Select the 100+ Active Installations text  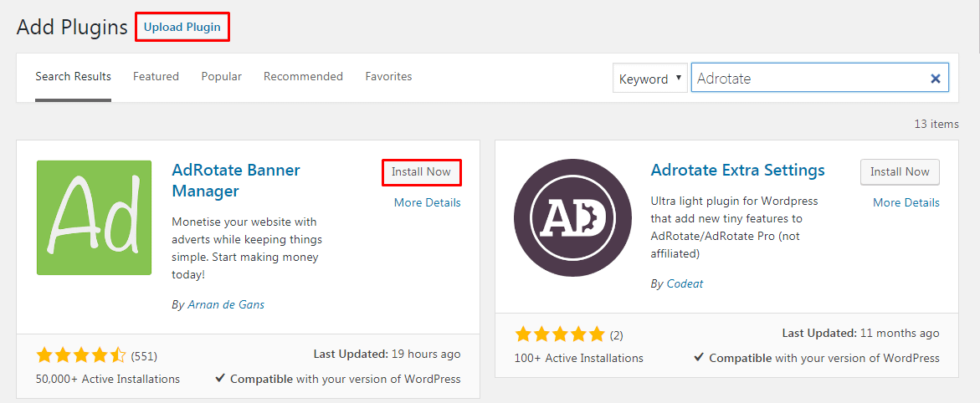[x=579, y=358]
